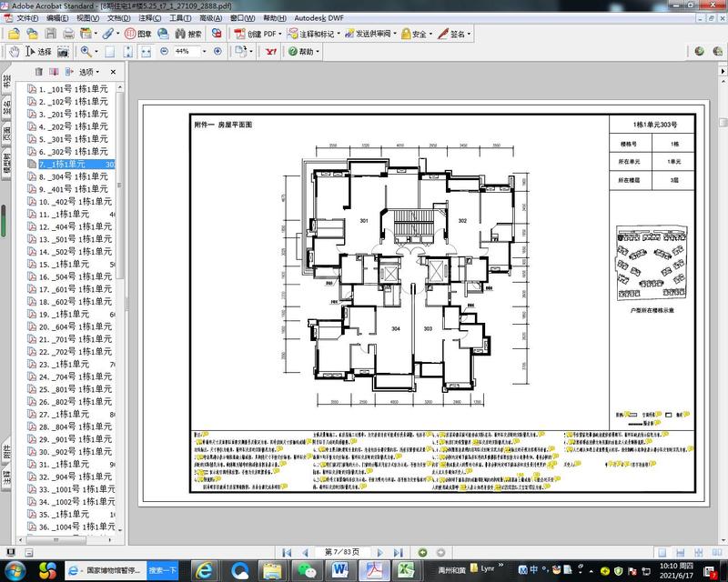728x582 pixels.
Task: Close the bookmarks panel with X
Action: 113,72
